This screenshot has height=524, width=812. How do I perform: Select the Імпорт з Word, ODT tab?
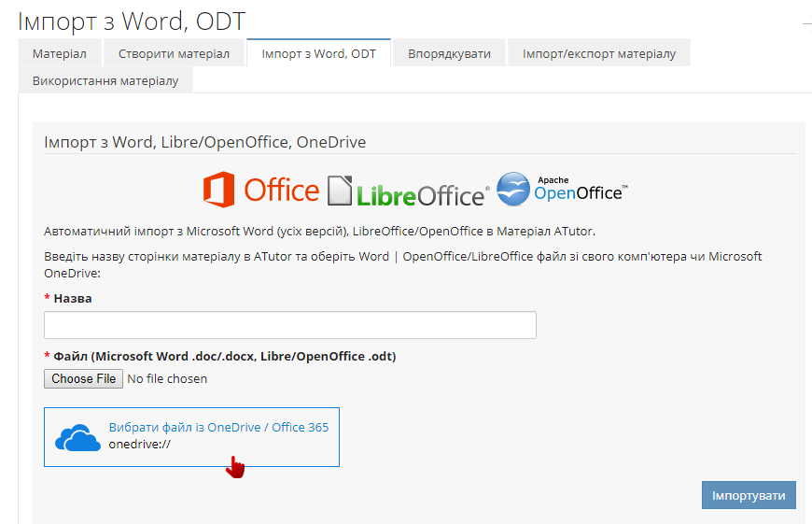pyautogui.click(x=318, y=53)
